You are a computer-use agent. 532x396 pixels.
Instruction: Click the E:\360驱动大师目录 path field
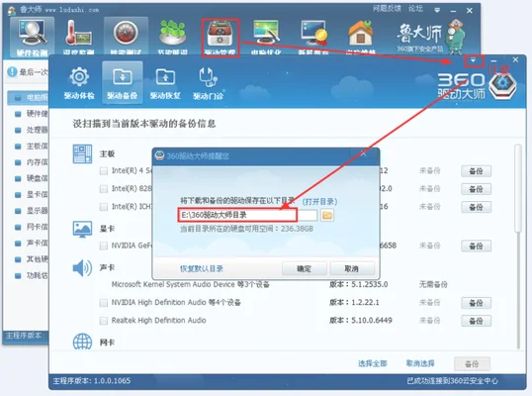[x=247, y=215]
